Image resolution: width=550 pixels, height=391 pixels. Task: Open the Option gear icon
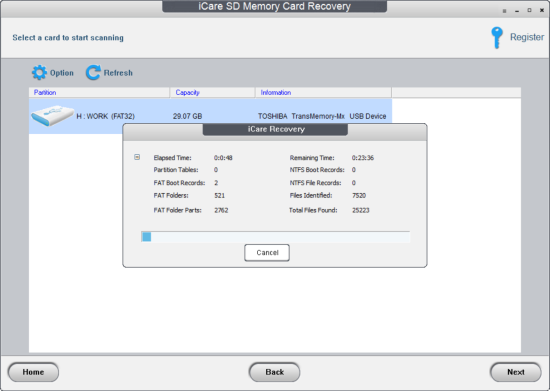click(39, 73)
